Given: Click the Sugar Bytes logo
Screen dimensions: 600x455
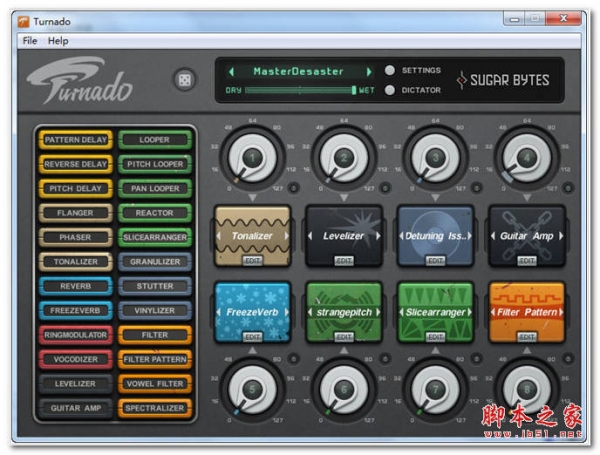Looking at the screenshot, I should (x=503, y=80).
